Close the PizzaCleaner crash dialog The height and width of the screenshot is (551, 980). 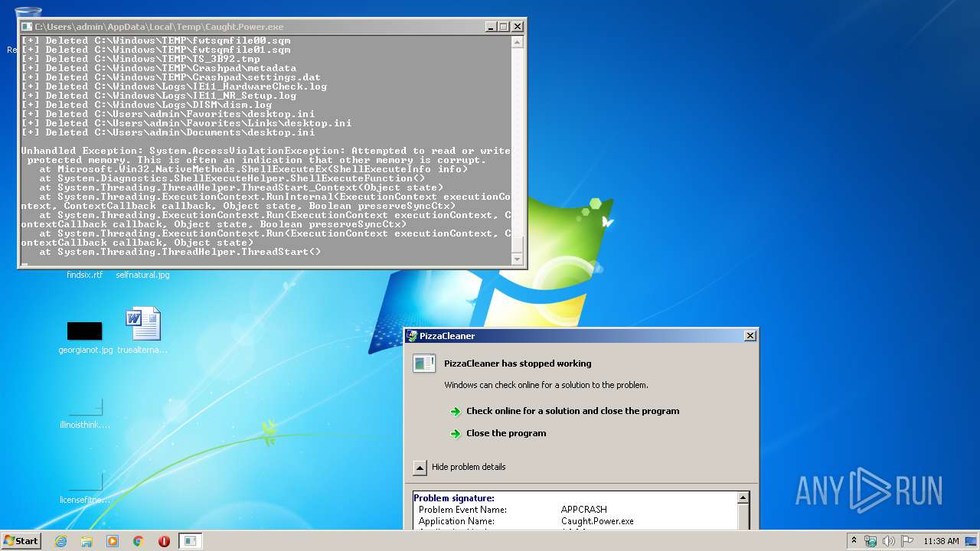click(x=750, y=335)
